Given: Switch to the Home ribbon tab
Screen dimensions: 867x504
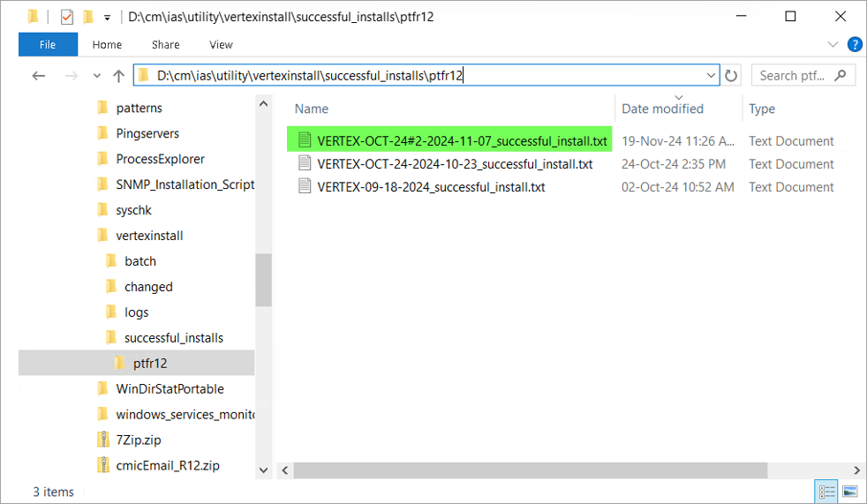Looking at the screenshot, I should pos(107,45).
